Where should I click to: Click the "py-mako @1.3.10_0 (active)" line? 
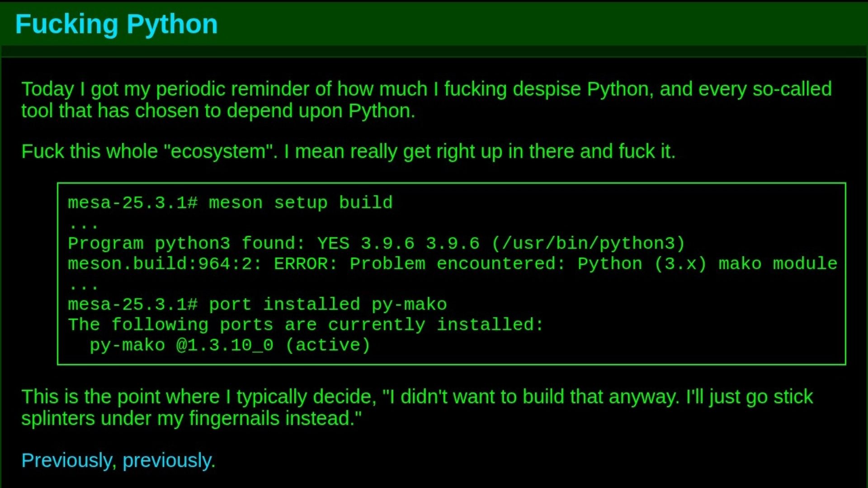[230, 345]
